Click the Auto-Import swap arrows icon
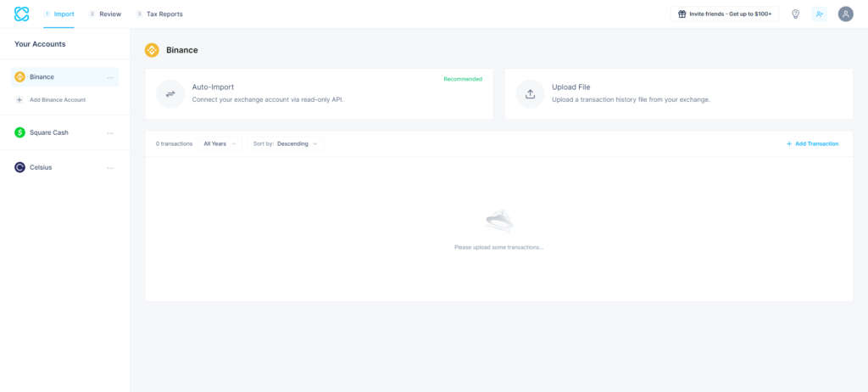 [x=170, y=94]
